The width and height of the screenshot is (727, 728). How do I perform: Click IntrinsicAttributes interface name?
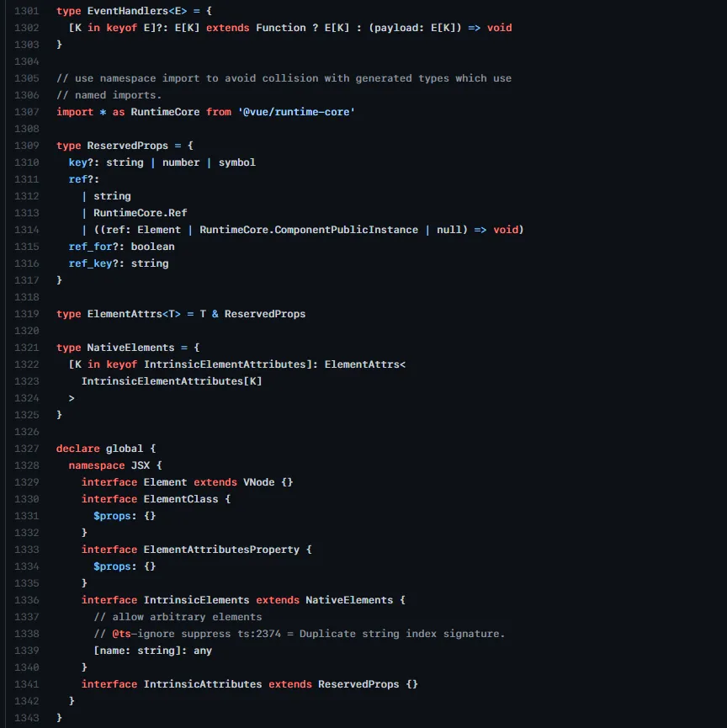[203, 684]
